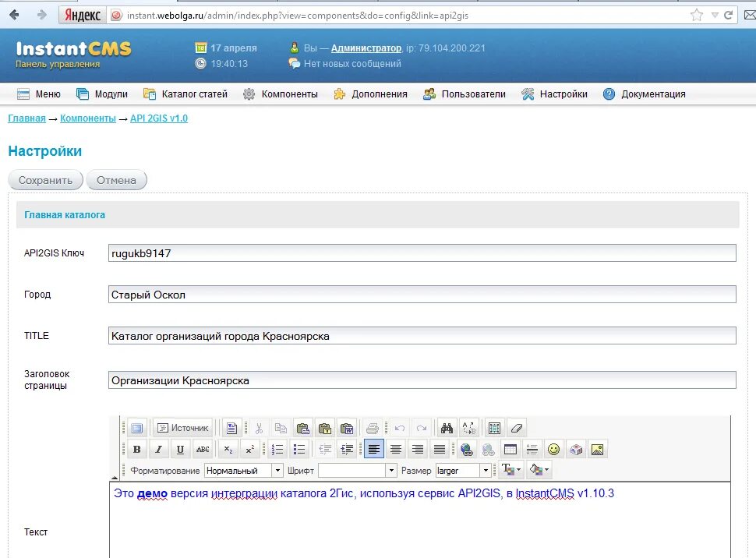
Task: Toggle Strikethrough ABC formatting
Action: (x=203, y=450)
